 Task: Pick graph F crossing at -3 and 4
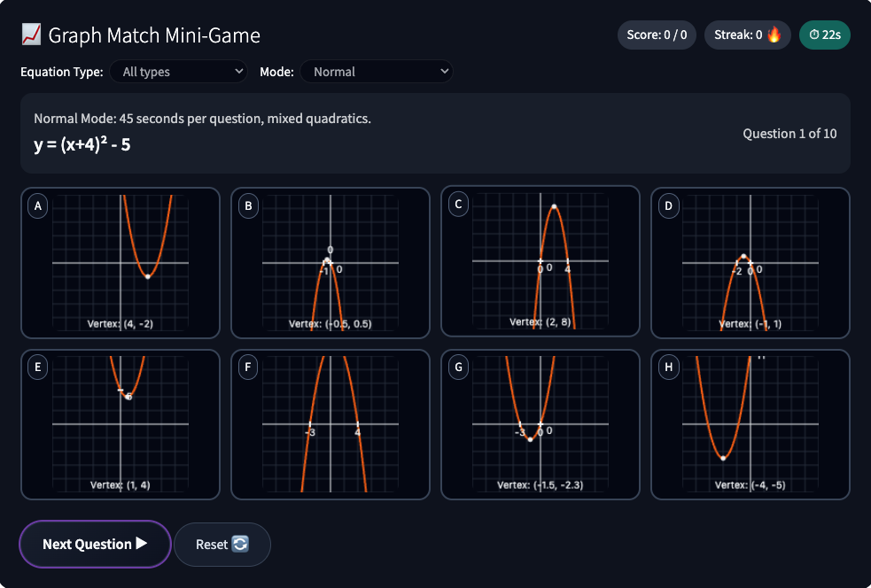(330, 424)
